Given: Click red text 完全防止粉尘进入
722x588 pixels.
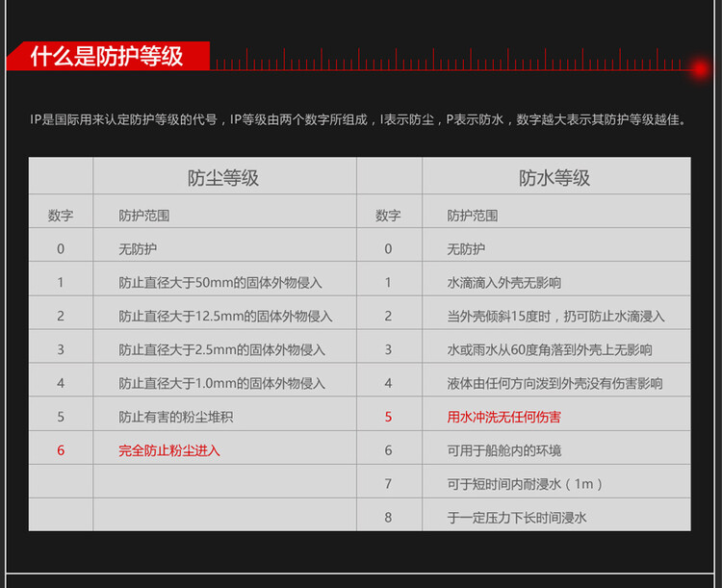Looking at the screenshot, I should pos(169,450).
